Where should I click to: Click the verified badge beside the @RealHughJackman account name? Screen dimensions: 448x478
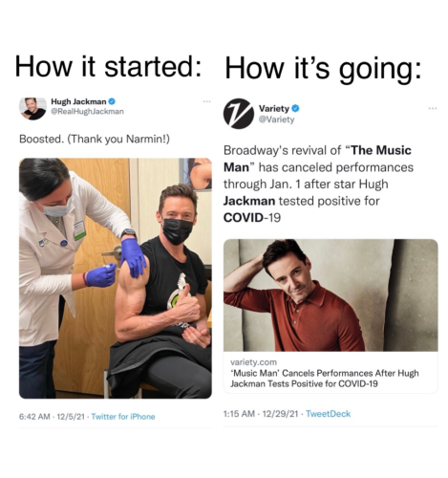coord(112,101)
